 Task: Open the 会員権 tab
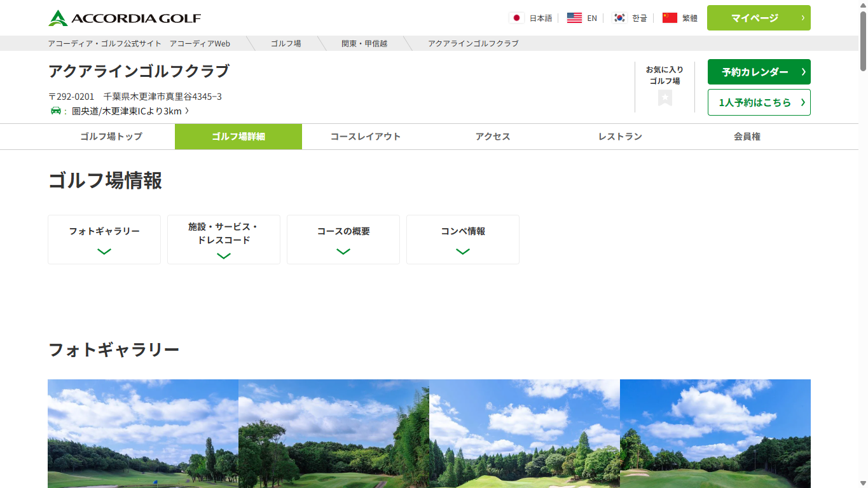[747, 137]
